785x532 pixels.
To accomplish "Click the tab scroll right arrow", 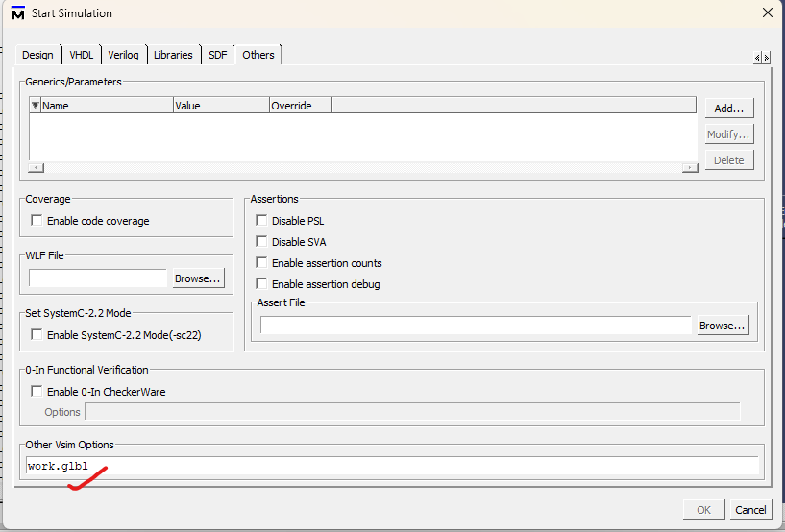I will 766,58.
